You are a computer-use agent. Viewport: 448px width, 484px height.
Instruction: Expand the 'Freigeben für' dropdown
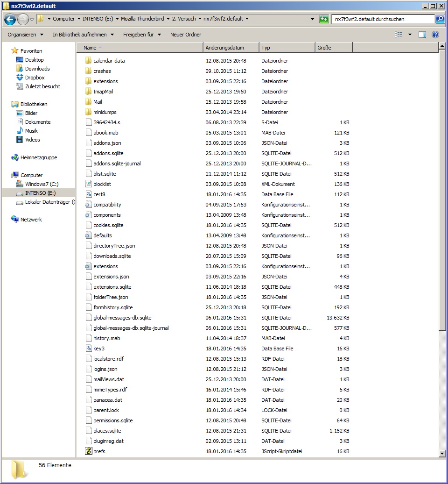tap(142, 35)
